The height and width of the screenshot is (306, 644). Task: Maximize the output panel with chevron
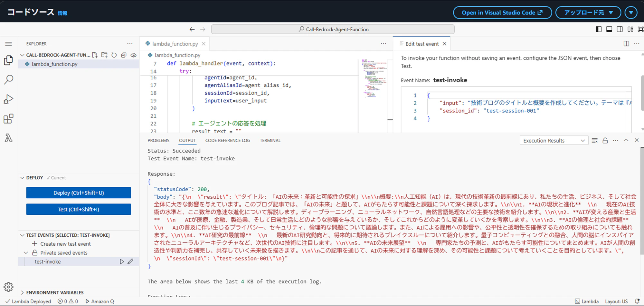coord(626,140)
